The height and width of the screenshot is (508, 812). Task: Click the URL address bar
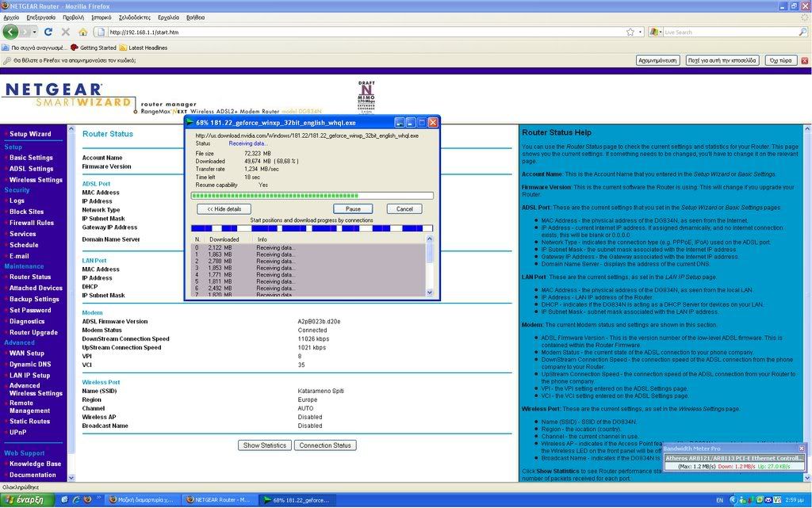[x=362, y=32]
